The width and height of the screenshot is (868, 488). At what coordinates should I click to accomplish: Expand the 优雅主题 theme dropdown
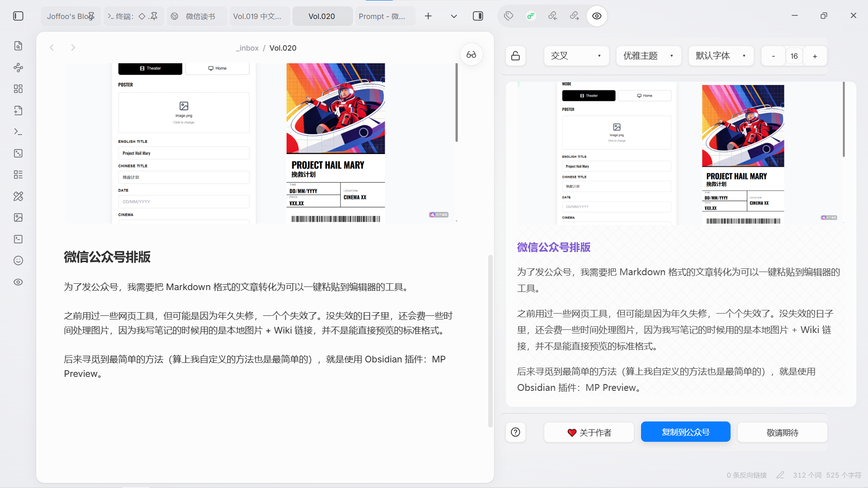[648, 56]
